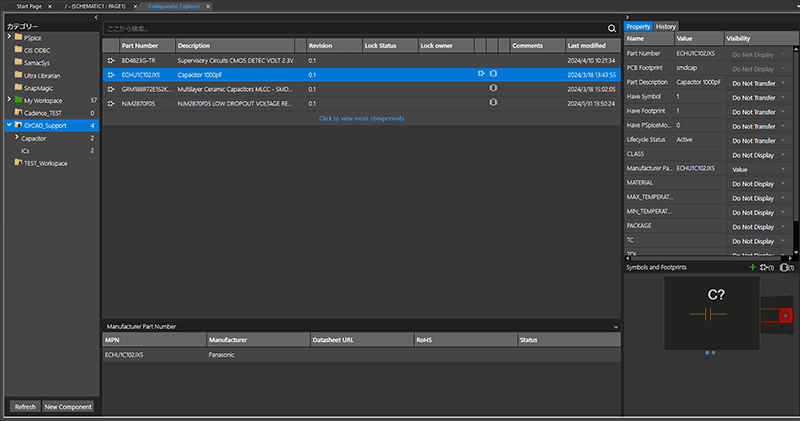Click the symbols count icon in Symbols and Footprints
800x421 pixels.
(766, 267)
